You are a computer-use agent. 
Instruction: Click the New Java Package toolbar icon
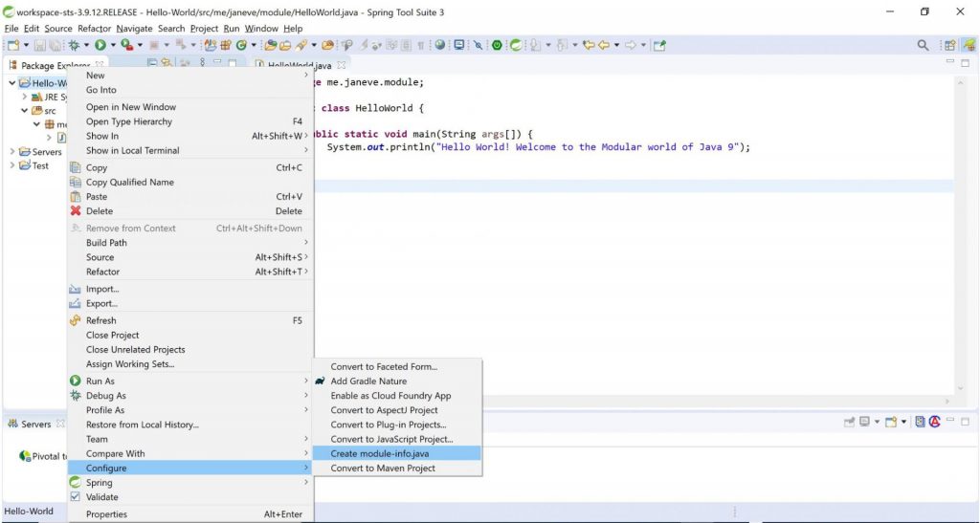click(x=226, y=45)
